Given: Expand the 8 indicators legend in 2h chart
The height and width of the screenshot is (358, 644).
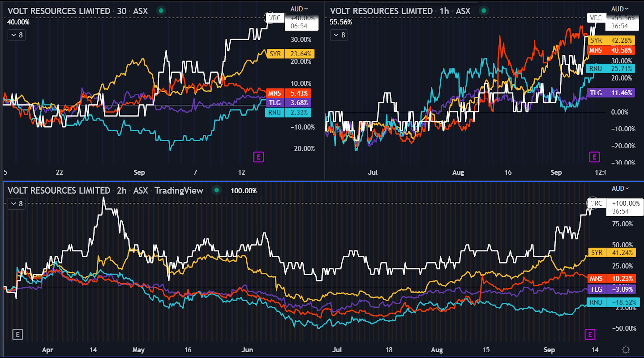Looking at the screenshot, I should [x=16, y=204].
